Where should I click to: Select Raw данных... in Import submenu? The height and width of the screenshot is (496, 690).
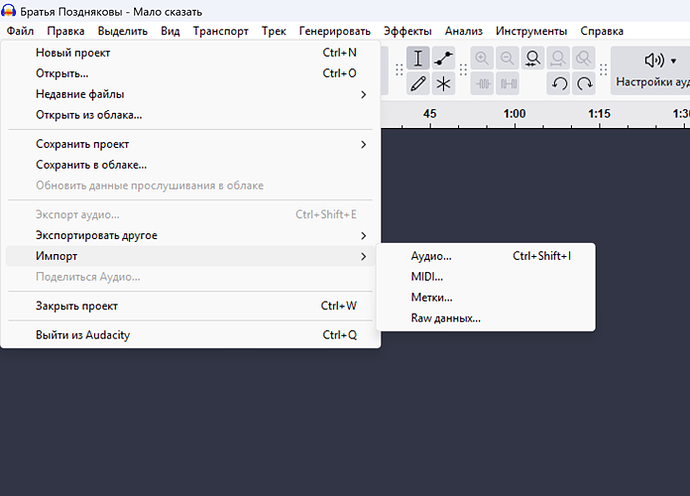click(486, 318)
